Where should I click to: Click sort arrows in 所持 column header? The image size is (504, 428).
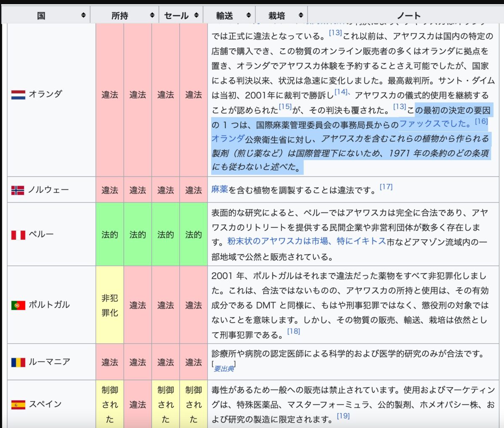point(152,16)
